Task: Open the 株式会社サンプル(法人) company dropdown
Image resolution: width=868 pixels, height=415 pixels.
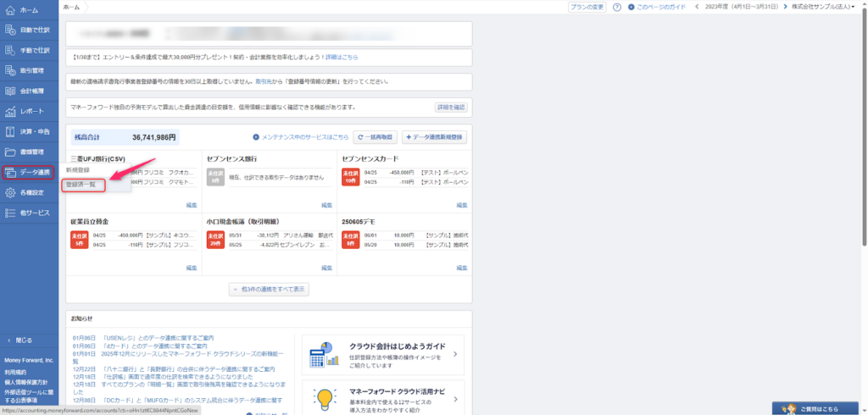Action: click(823, 7)
